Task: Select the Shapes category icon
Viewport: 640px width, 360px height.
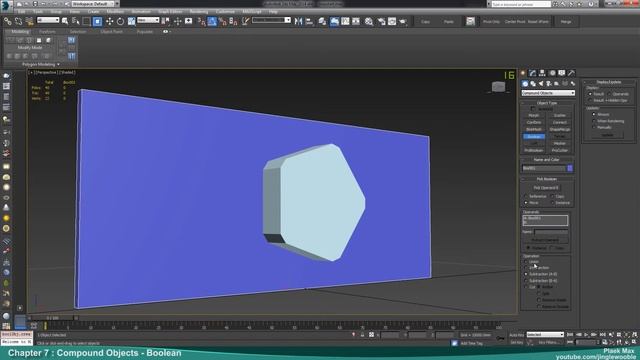Action: 533,84
